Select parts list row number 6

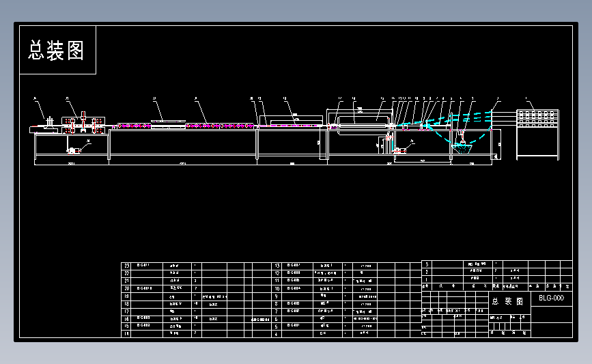[347, 319]
